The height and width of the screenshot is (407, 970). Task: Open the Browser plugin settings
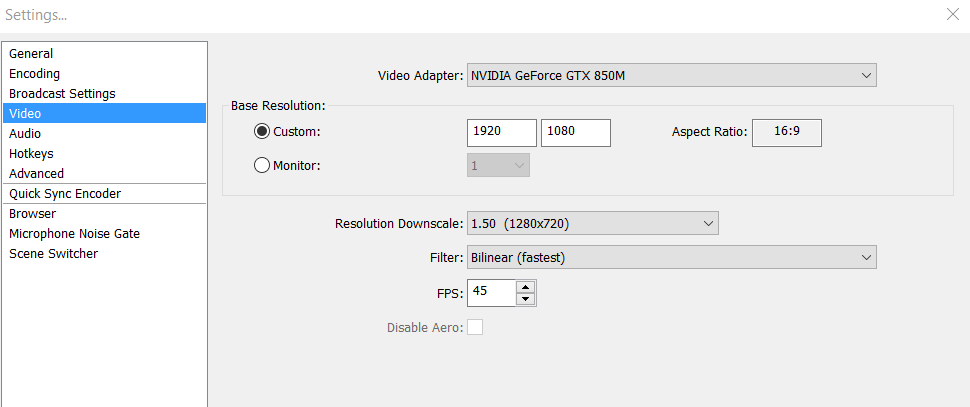[32, 214]
